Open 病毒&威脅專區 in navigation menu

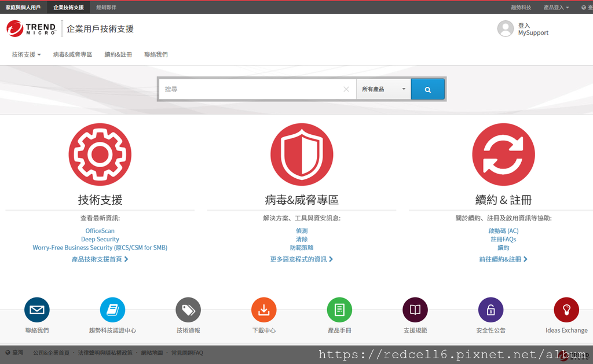(72, 54)
